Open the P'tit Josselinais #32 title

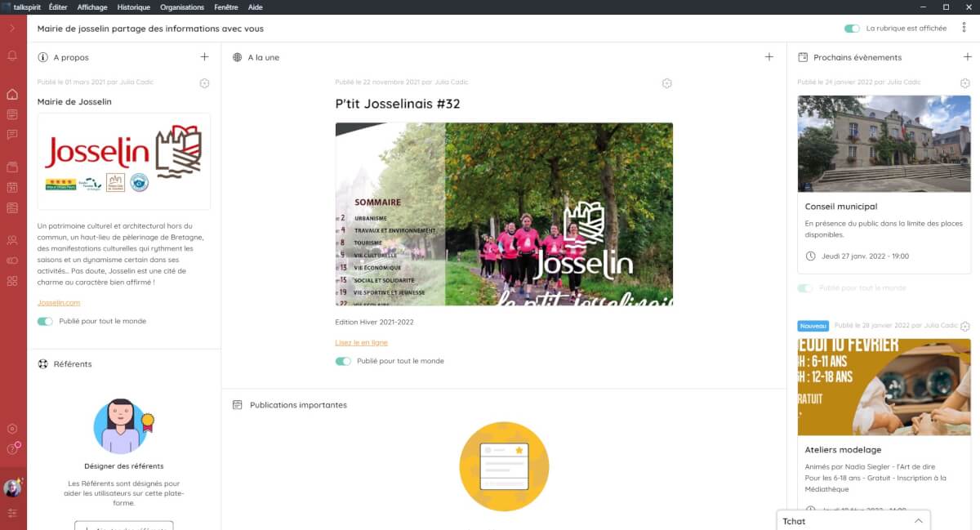[x=398, y=105]
